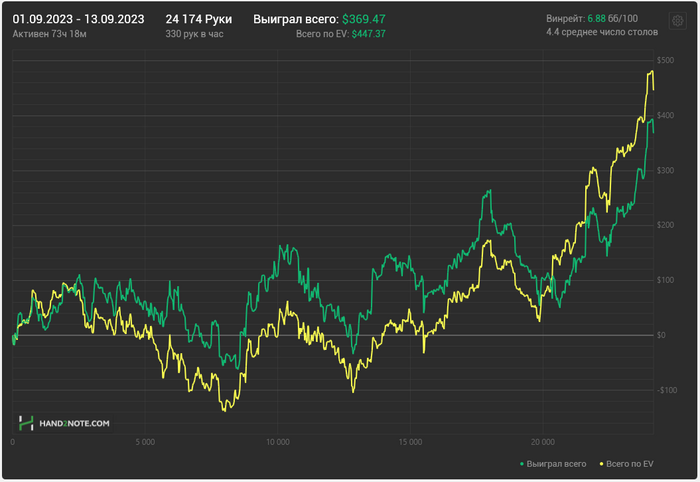Click the $400 y-axis label

665,115
